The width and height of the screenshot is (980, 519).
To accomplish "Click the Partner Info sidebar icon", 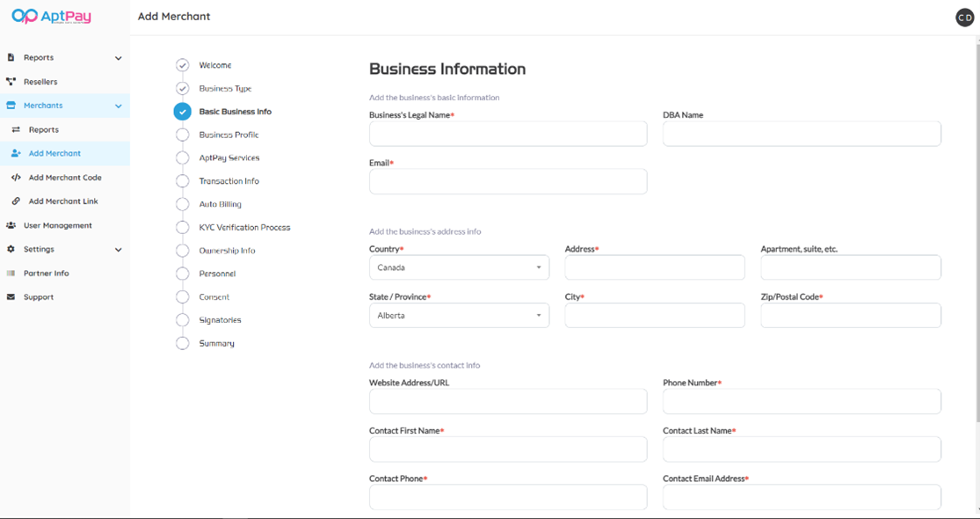I will click(x=11, y=274).
